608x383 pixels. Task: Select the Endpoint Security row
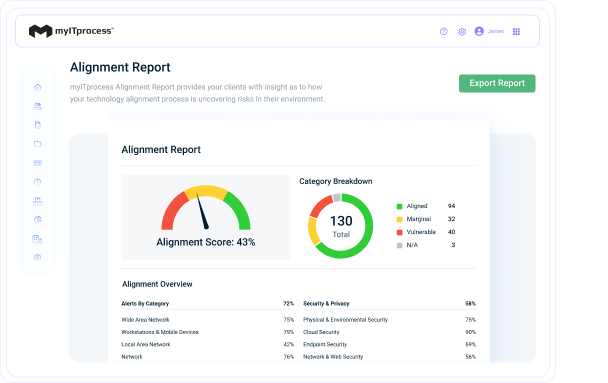click(389, 344)
